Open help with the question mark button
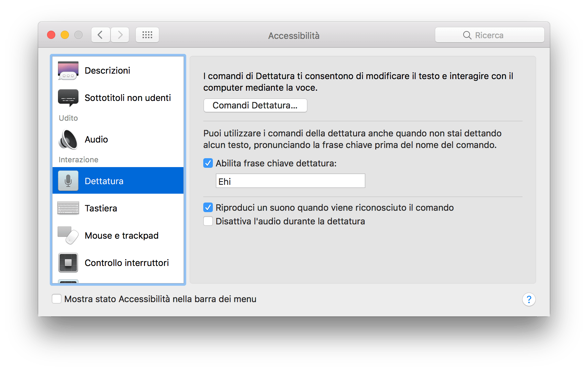This screenshot has width=588, height=371. click(529, 299)
